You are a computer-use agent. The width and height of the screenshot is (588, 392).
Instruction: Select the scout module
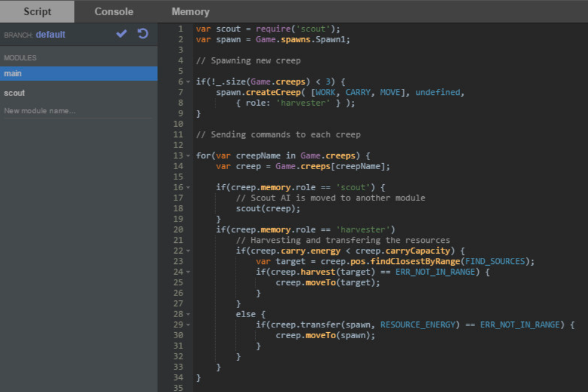click(79, 93)
